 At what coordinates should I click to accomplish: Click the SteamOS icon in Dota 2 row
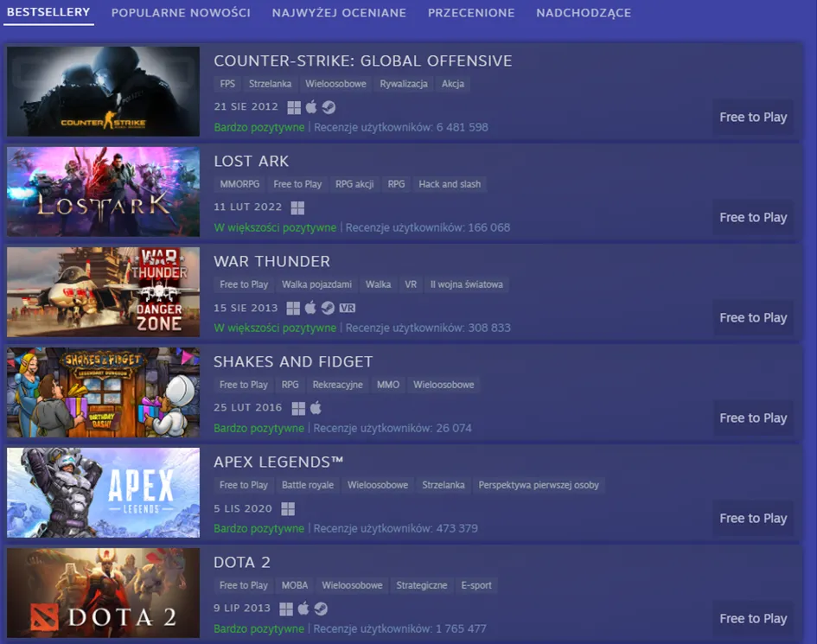(321, 609)
